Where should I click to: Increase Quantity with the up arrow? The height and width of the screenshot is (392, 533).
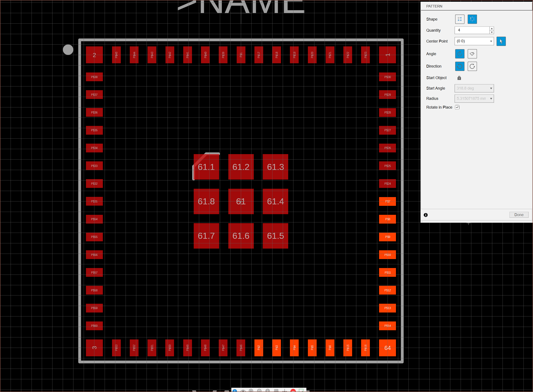pyautogui.click(x=492, y=28)
